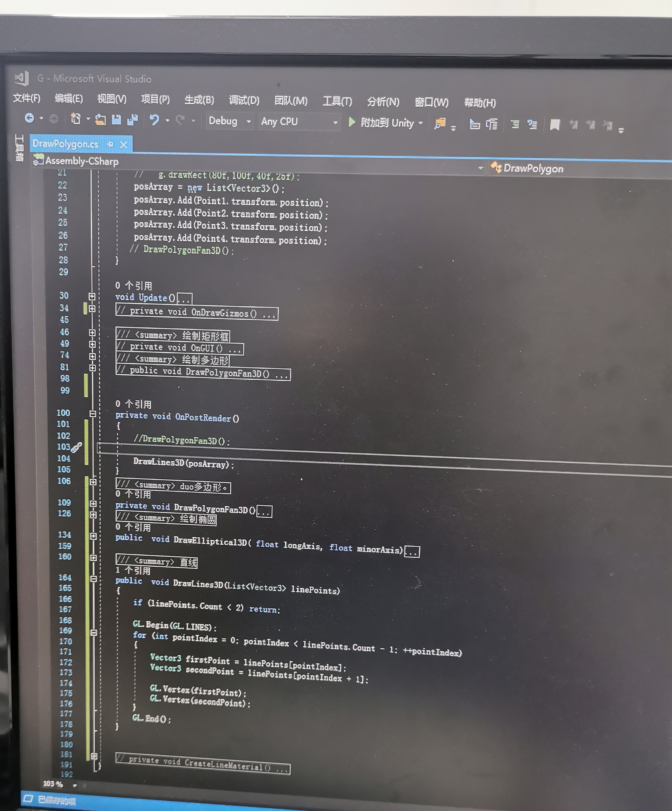Toggle the bookmark flag icon
The height and width of the screenshot is (811, 672).
click(555, 125)
